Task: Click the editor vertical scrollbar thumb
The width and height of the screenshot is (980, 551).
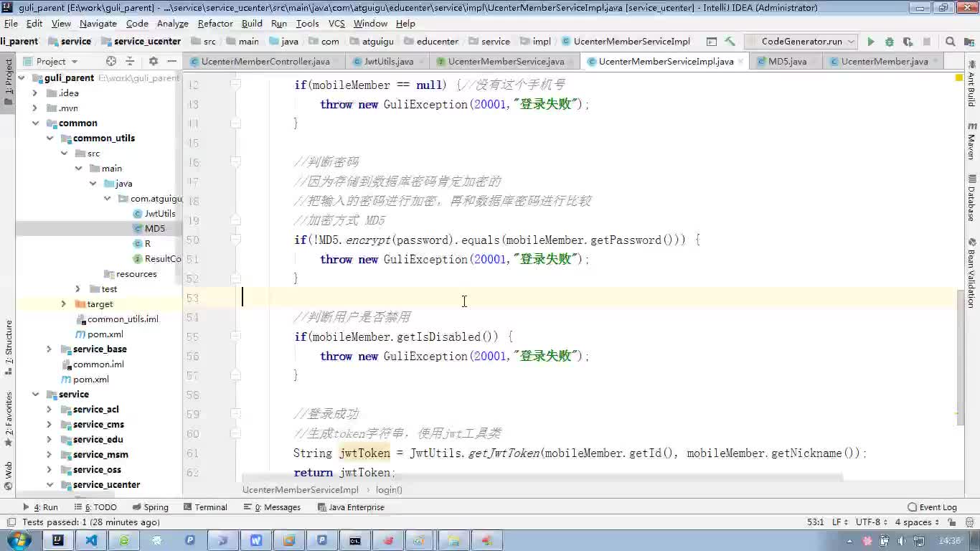Action: [961, 359]
